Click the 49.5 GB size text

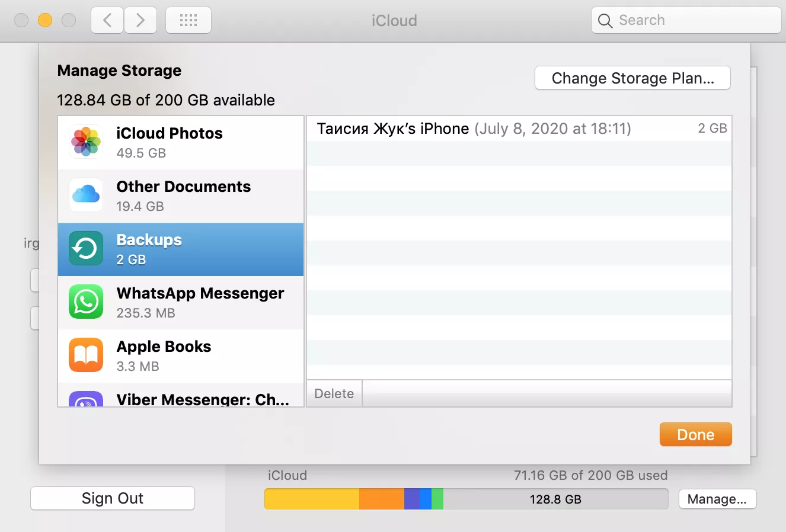pos(141,153)
